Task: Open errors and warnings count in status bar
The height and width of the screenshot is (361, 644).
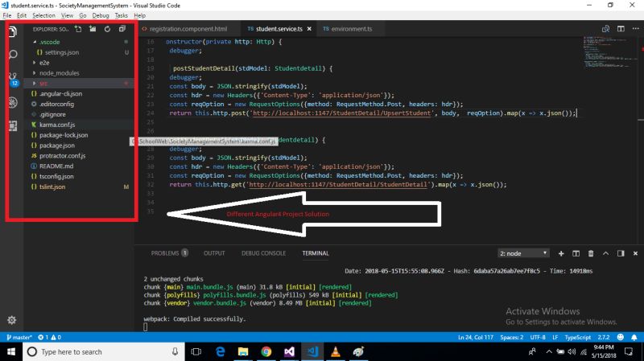Action: (x=49, y=337)
